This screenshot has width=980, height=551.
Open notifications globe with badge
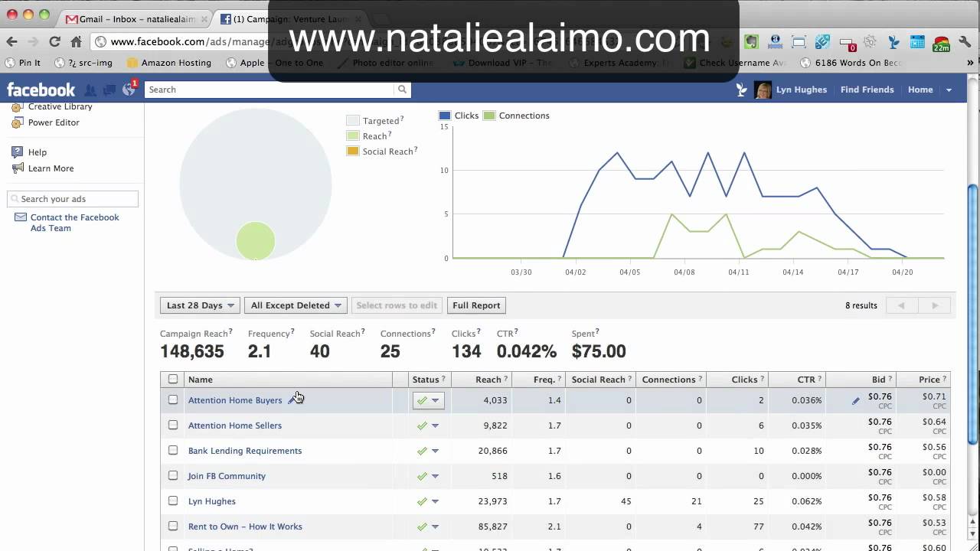tap(129, 89)
